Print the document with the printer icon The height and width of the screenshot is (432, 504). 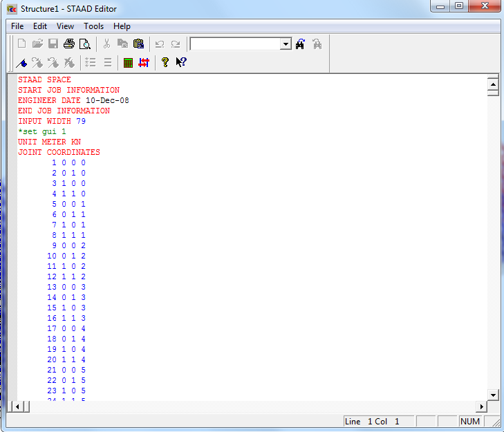69,44
